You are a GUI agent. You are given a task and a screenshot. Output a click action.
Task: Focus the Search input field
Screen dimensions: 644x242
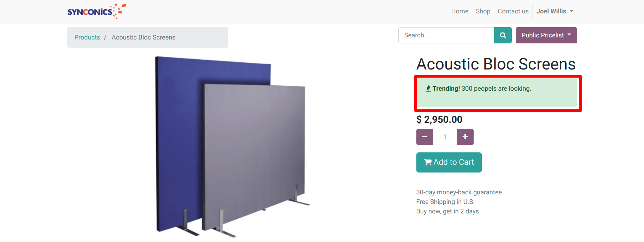446,35
